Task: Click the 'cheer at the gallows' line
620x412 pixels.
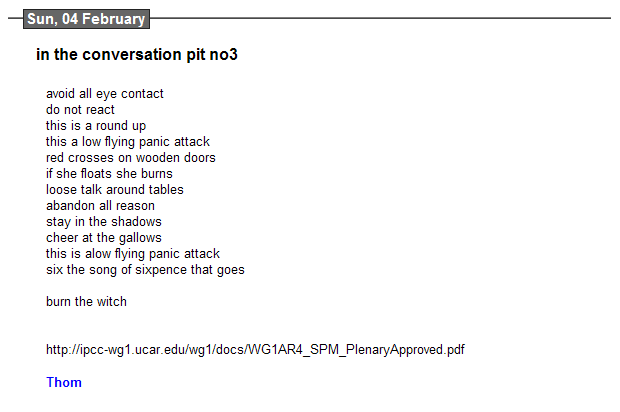Action: [x=103, y=238]
